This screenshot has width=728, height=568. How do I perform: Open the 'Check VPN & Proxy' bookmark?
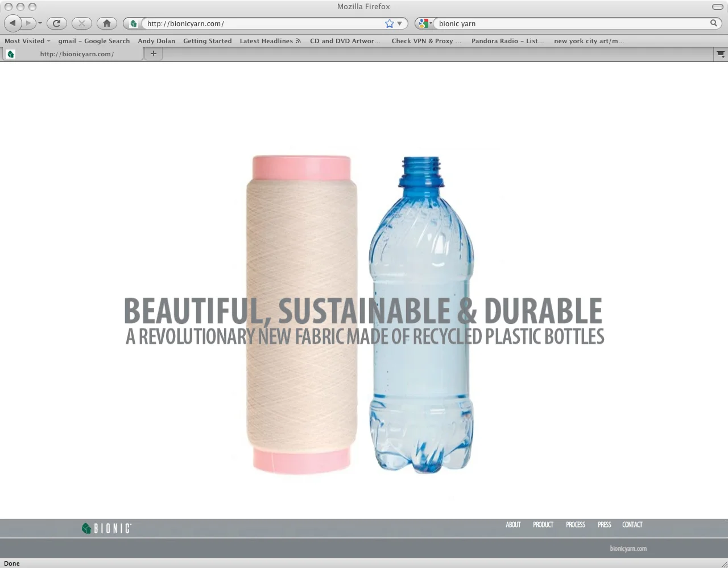(426, 41)
